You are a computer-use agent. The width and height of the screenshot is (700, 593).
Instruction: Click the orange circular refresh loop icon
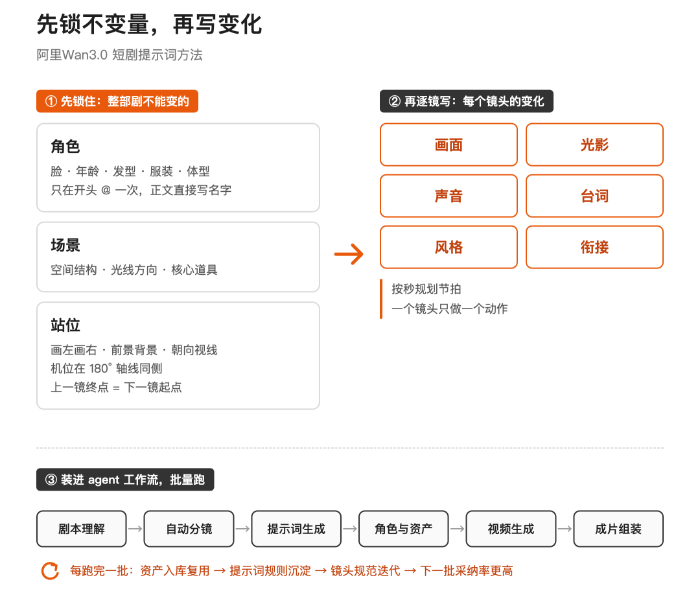(50, 571)
